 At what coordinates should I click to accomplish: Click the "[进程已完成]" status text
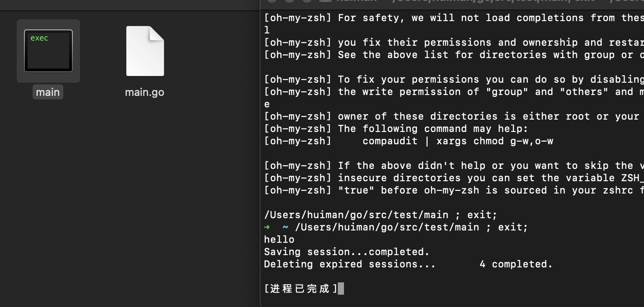pyautogui.click(x=301, y=289)
